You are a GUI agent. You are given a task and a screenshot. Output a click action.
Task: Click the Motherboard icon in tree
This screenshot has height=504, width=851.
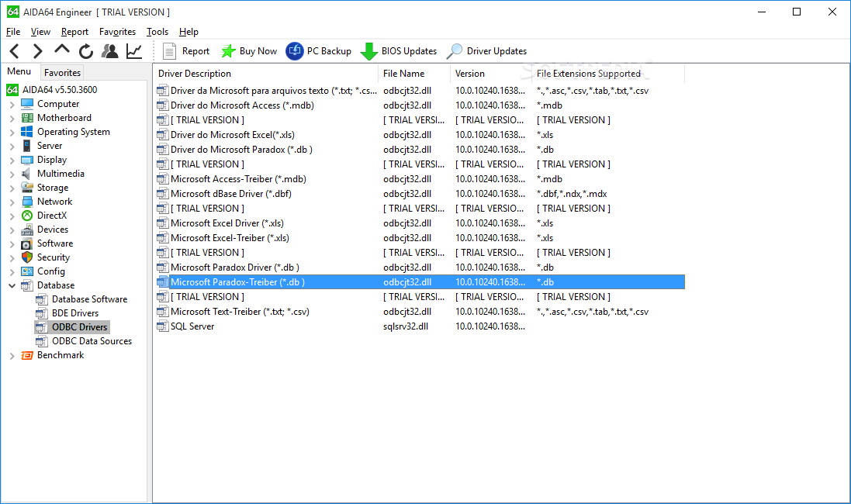(x=26, y=118)
